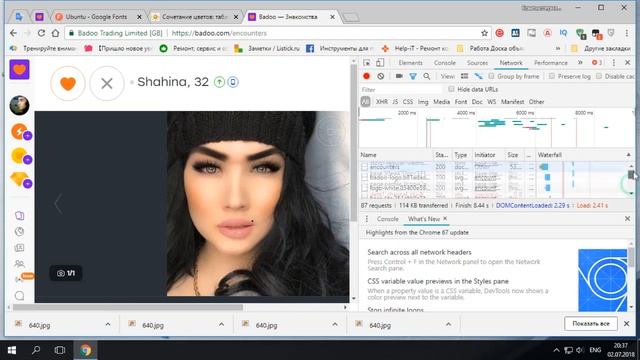
Task: Toggle the DevTools device toolbar icon
Action: click(x=380, y=63)
